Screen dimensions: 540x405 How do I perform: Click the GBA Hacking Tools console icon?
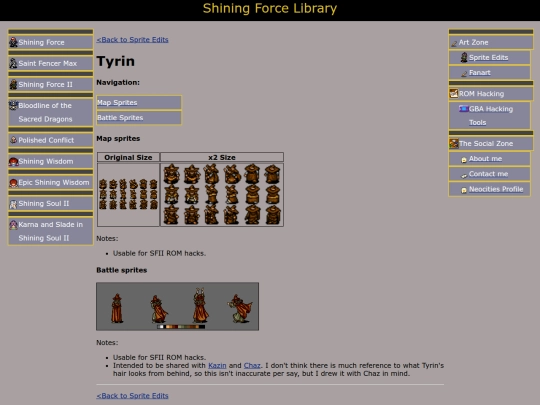tap(464, 108)
